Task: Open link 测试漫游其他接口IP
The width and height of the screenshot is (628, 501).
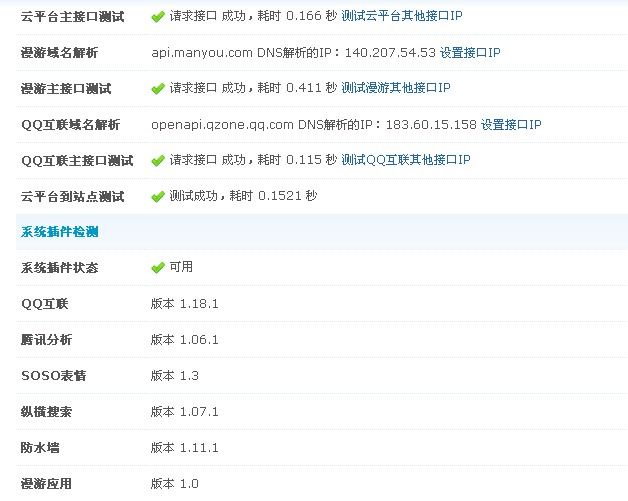Action: [396, 88]
